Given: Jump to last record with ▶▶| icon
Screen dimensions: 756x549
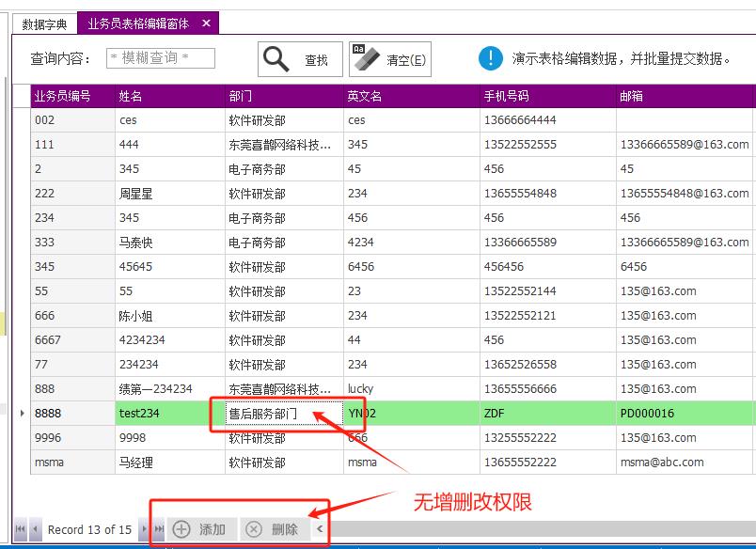Looking at the screenshot, I should tap(158, 529).
